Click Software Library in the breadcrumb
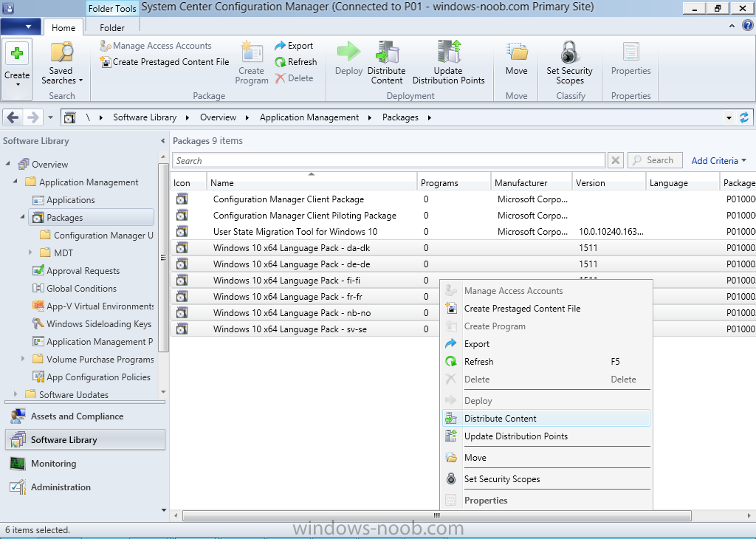 pyautogui.click(x=145, y=117)
